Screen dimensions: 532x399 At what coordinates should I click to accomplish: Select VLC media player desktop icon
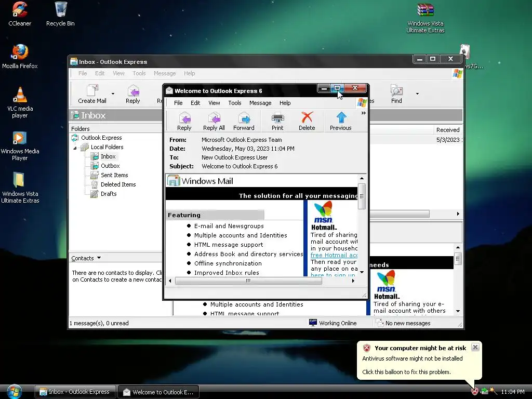pyautogui.click(x=20, y=102)
